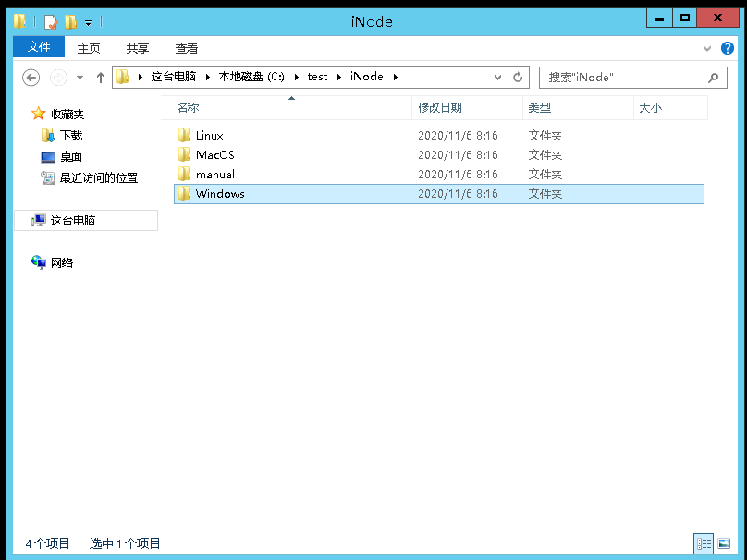The height and width of the screenshot is (560, 747).
Task: Click the 文件夹 type of the MacOS row
Action: (545, 155)
